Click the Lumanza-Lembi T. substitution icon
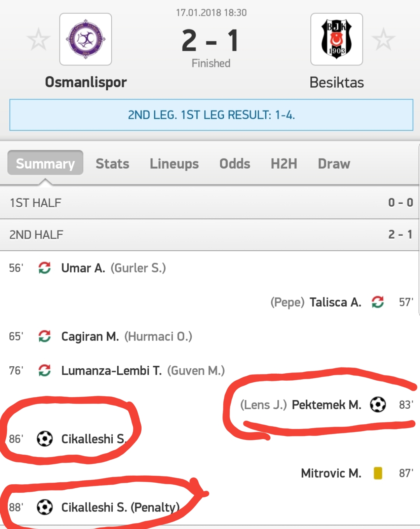This screenshot has width=420, height=529. tap(45, 371)
